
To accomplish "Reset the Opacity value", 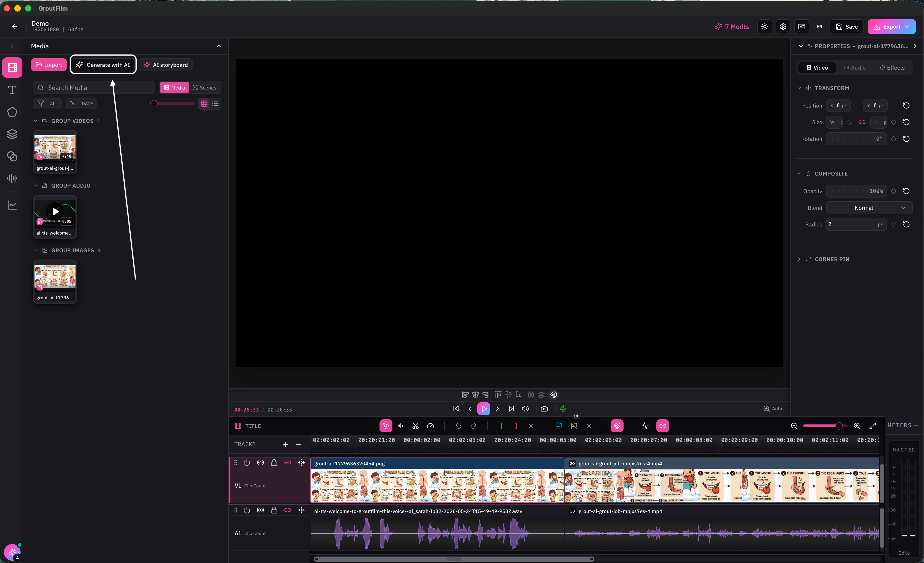I will tap(906, 191).
